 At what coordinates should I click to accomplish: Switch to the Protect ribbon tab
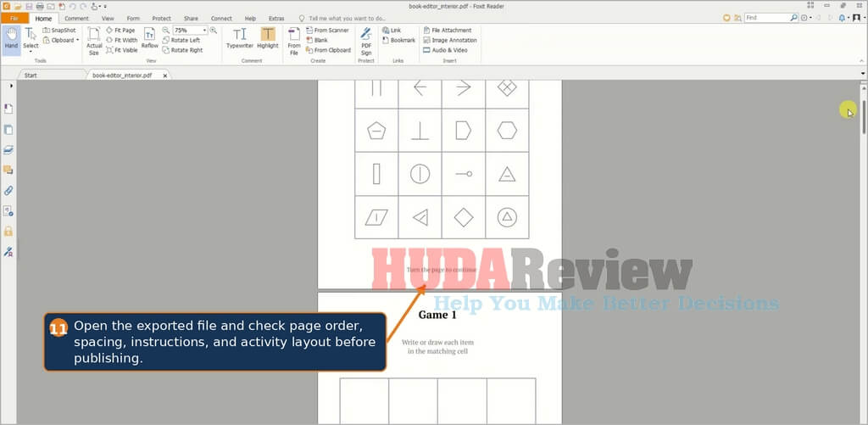162,19
